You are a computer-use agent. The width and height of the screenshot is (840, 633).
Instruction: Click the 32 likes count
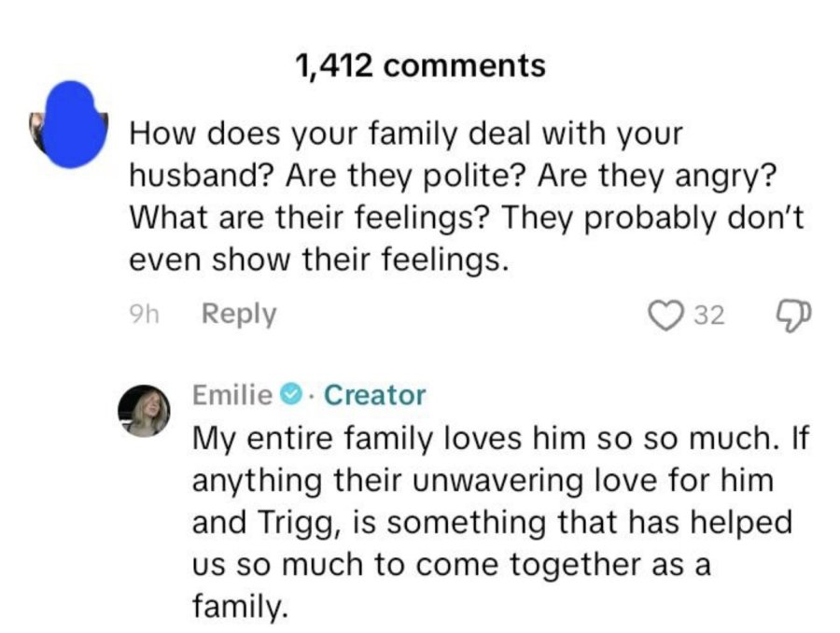click(709, 316)
